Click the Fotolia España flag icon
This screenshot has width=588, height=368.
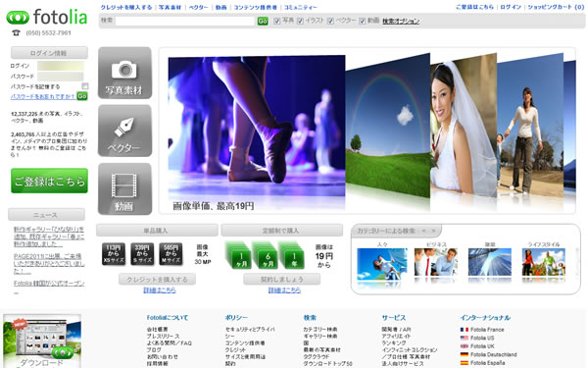tap(465, 363)
